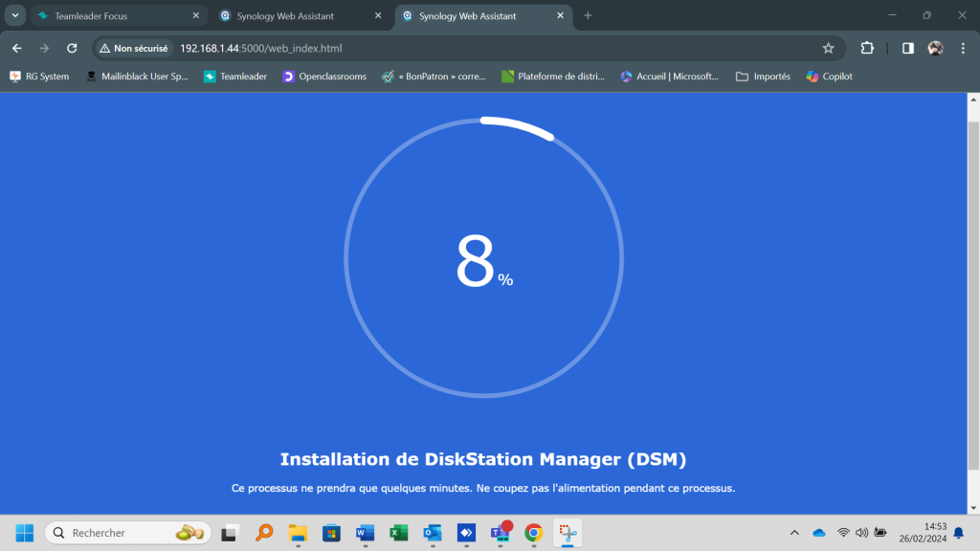The width and height of the screenshot is (980, 551).
Task: Expand the Importés bookmarks folder
Action: 763,77
